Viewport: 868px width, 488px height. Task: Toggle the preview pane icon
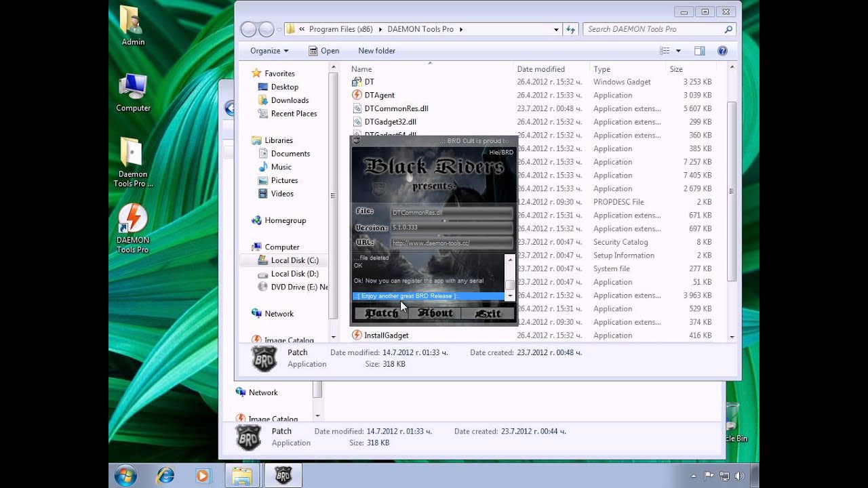pyautogui.click(x=700, y=51)
